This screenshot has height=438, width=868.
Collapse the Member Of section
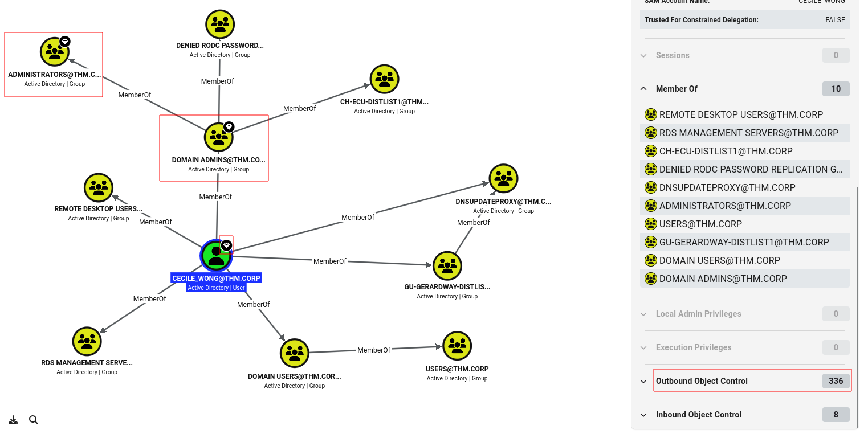click(643, 89)
